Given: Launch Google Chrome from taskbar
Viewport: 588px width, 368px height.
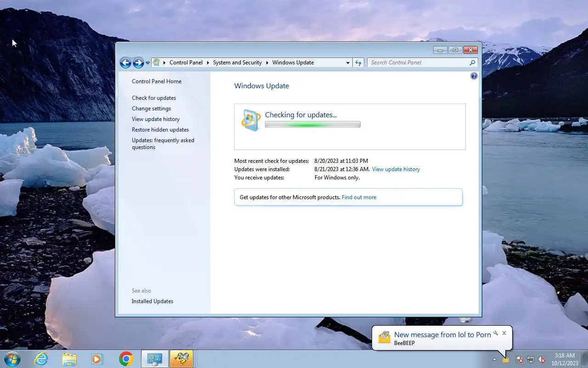Looking at the screenshot, I should pyautogui.click(x=126, y=359).
